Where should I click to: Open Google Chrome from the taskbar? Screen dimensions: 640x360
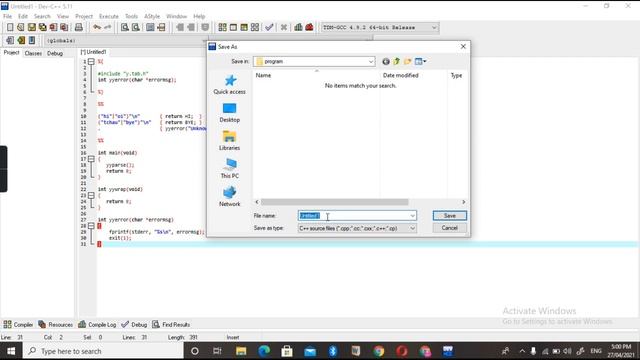379,351
